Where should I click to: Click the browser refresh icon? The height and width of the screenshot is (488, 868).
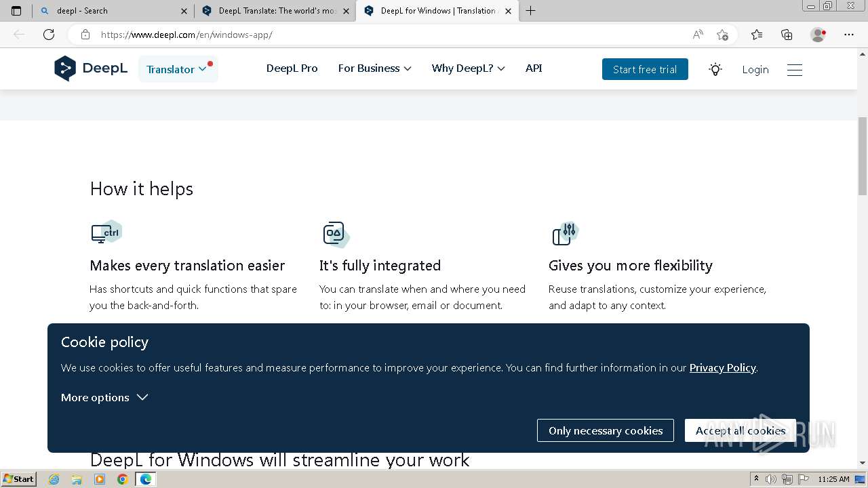click(49, 35)
